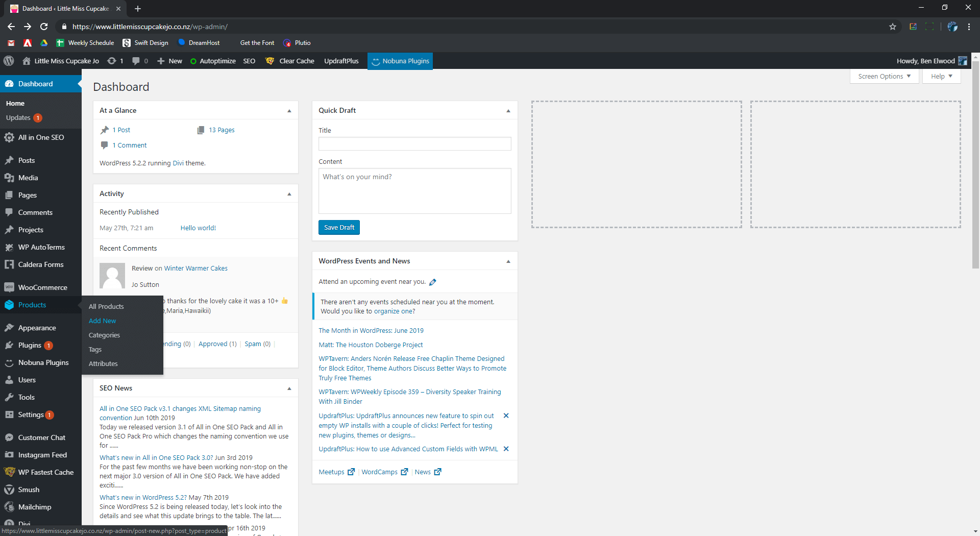Click the Posts pin icon in sidebar
Screen dimensions: 980x536
(9, 160)
